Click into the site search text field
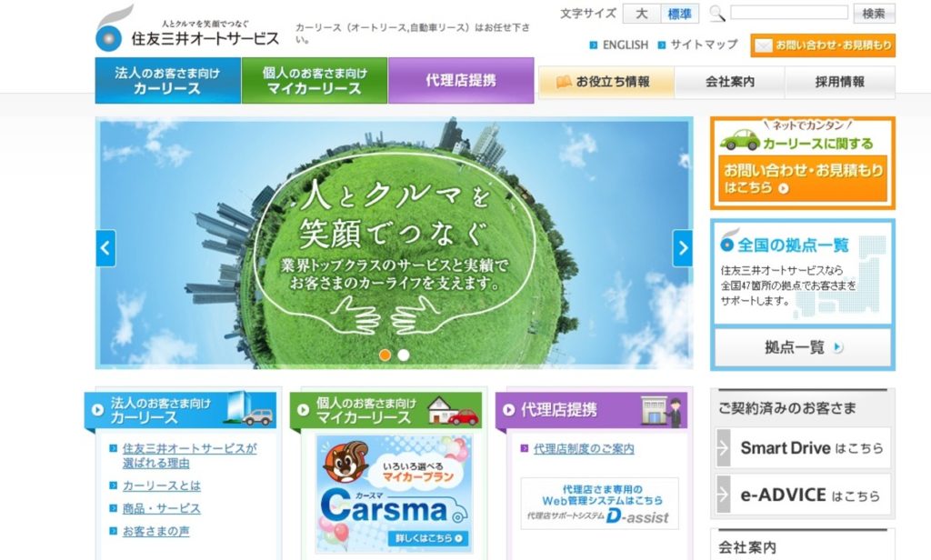Screen dimensions: 931x560 click(788, 13)
